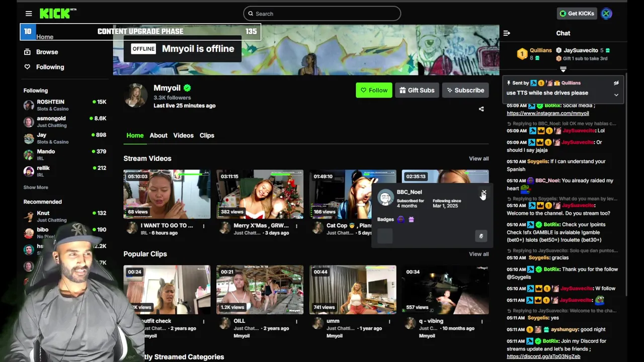Switch to the Videos tab
This screenshot has height=362, width=644.
(183, 135)
